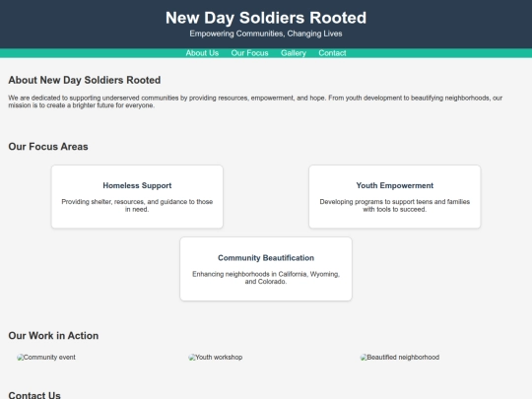
Task: Click the New Day Soldiers Rooted title
Action: (x=266, y=18)
